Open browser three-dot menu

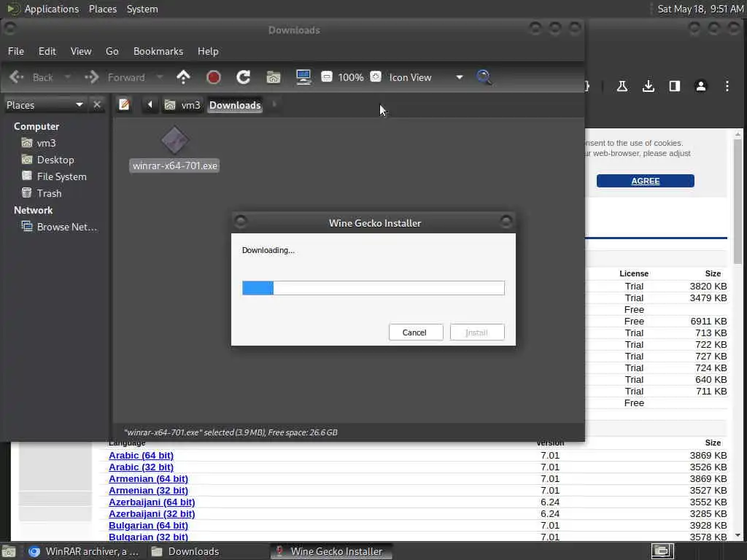tap(727, 86)
